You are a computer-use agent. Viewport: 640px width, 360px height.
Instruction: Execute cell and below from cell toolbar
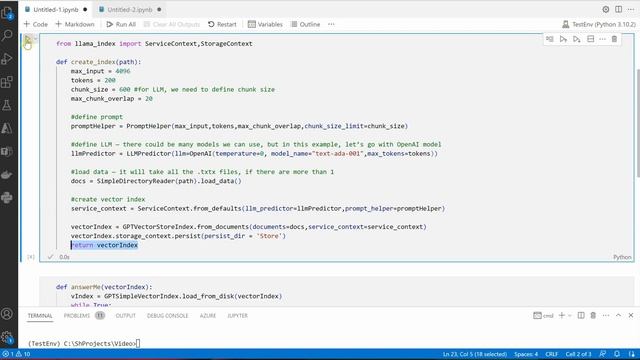coord(577,39)
